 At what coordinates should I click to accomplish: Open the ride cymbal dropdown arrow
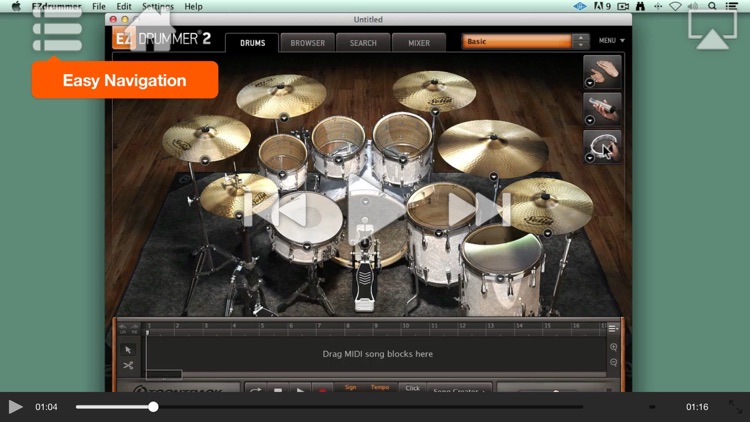tap(494, 177)
